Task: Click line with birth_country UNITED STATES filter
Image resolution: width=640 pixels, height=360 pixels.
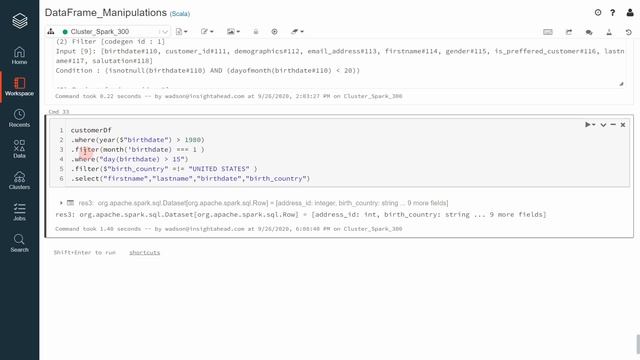Action: click(164, 169)
